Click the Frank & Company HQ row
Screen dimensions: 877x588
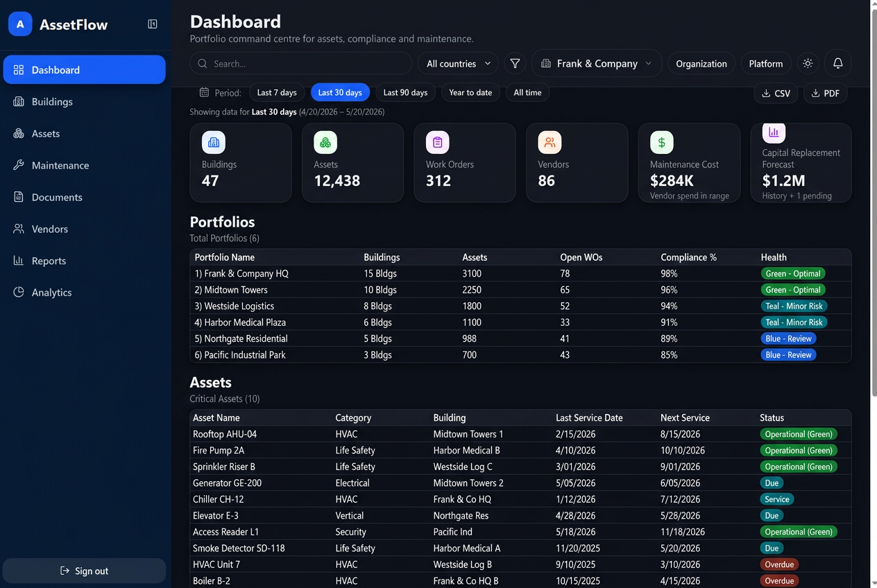(520, 273)
